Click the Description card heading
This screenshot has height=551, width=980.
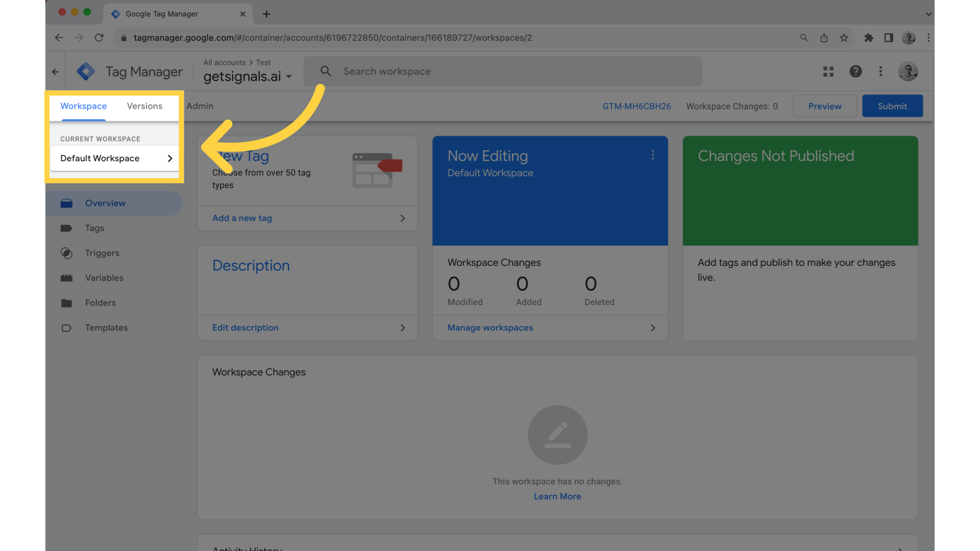[251, 265]
